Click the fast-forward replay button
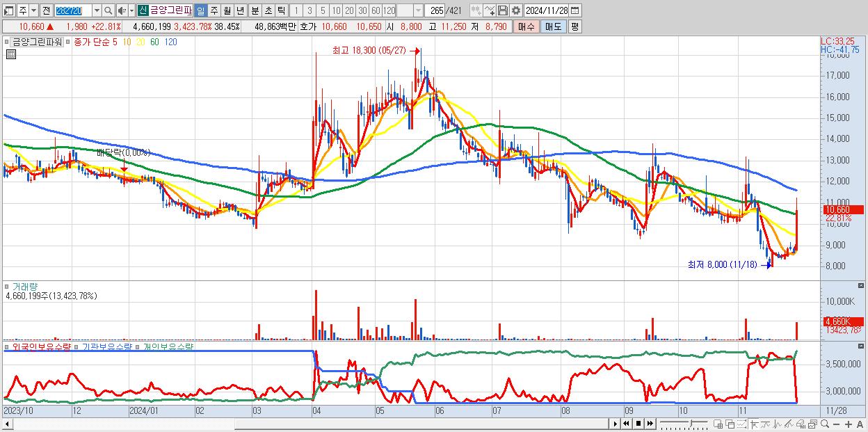 (x=650, y=424)
